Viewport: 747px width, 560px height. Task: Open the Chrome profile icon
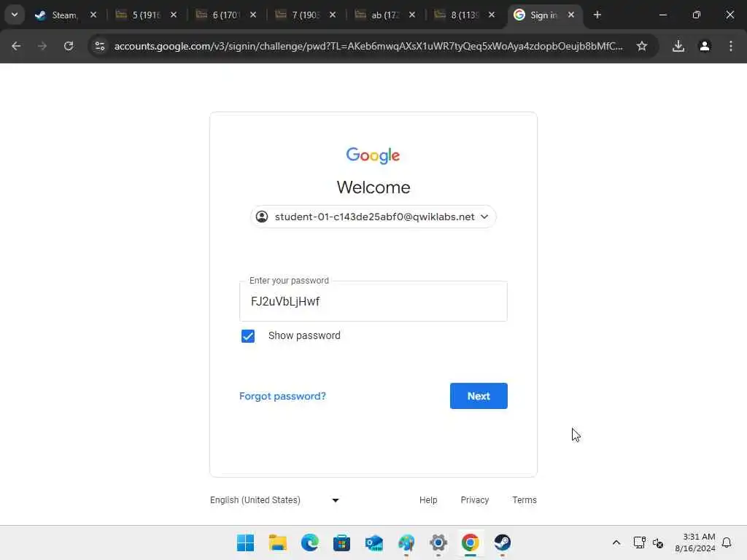point(705,46)
